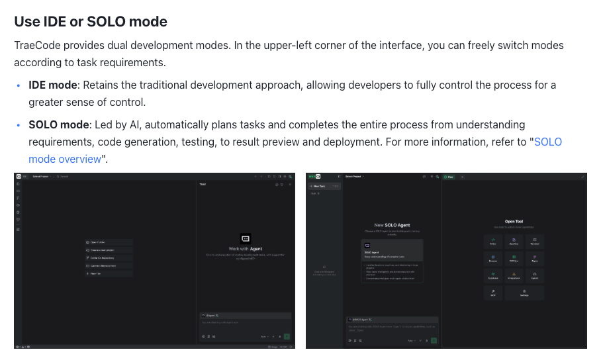Toggle the SOLO mode switch in the SOLO screenshot
601x364 pixels.
[x=314, y=177]
